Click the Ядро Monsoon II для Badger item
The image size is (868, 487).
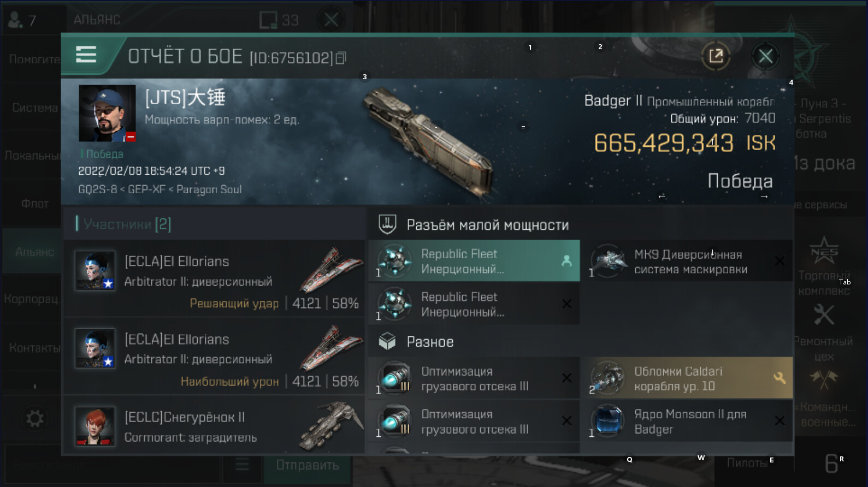click(x=689, y=421)
